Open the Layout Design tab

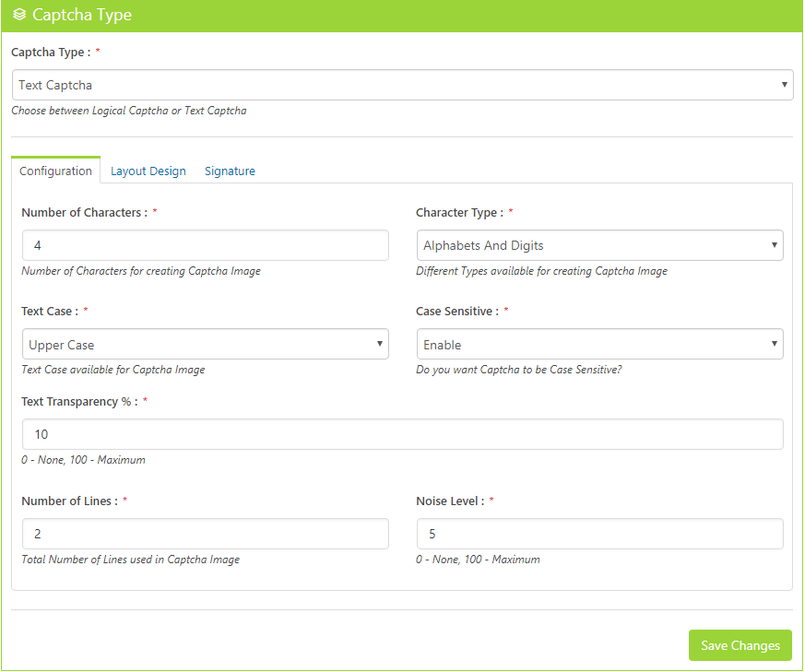tap(148, 171)
